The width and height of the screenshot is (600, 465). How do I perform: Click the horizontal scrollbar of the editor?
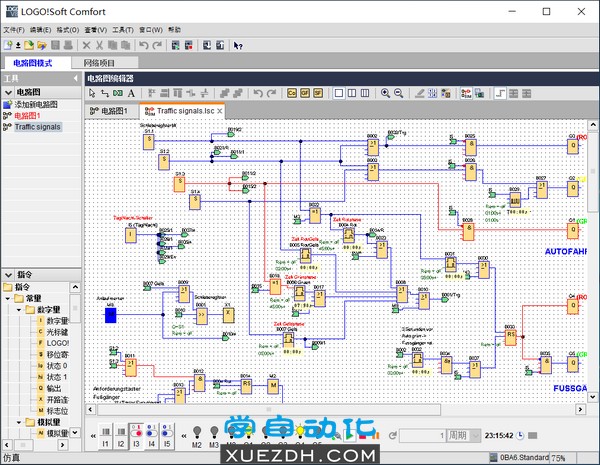tap(269, 410)
